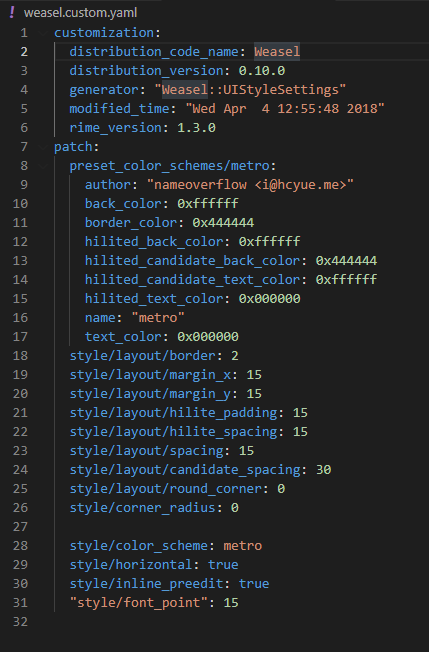Viewport: 429px width, 652px height.
Task: Click the hilited_candidate_text_color key
Action: (x=192, y=279)
